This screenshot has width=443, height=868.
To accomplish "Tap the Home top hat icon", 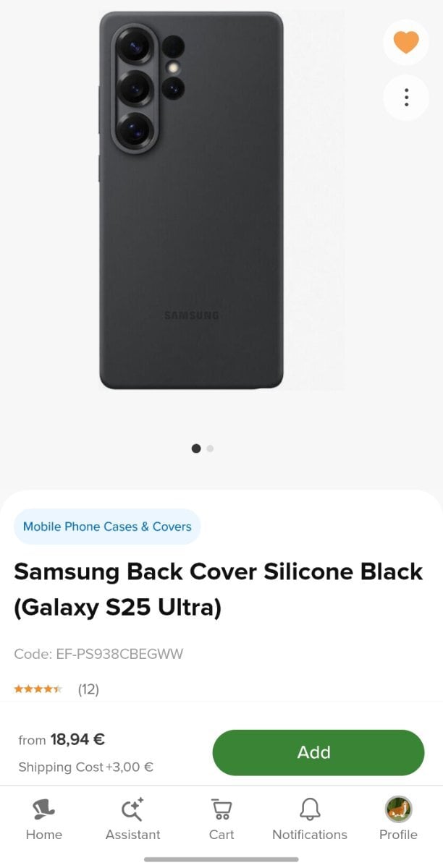I will pyautogui.click(x=44, y=808).
